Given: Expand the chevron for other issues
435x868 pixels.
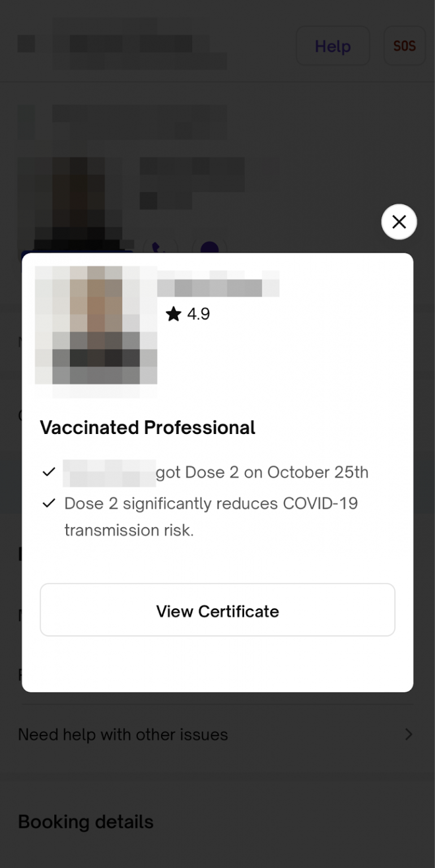Looking at the screenshot, I should click(408, 735).
